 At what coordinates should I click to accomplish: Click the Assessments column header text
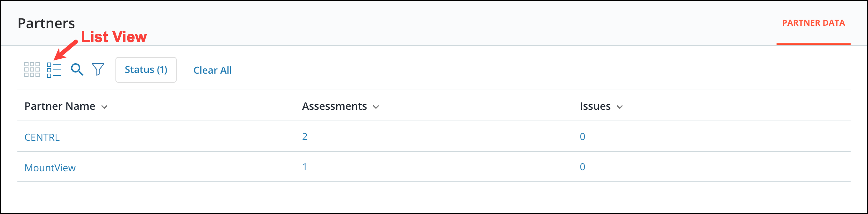click(x=335, y=106)
